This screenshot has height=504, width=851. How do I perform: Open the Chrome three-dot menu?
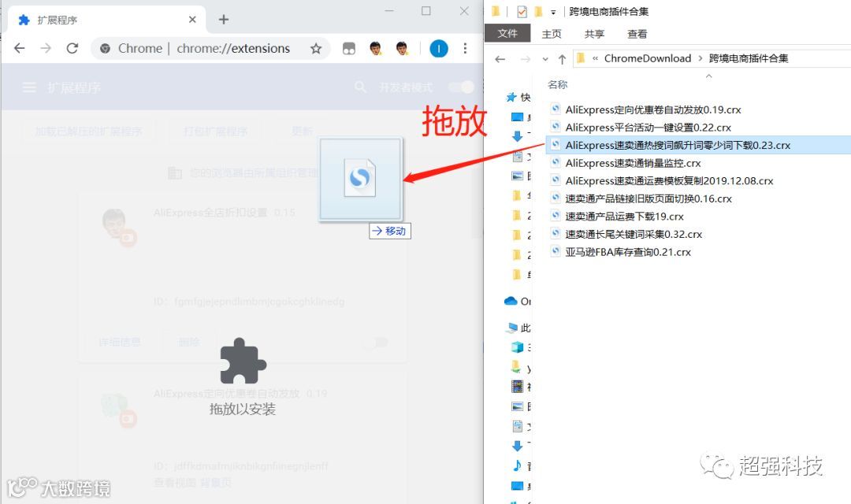[x=465, y=48]
